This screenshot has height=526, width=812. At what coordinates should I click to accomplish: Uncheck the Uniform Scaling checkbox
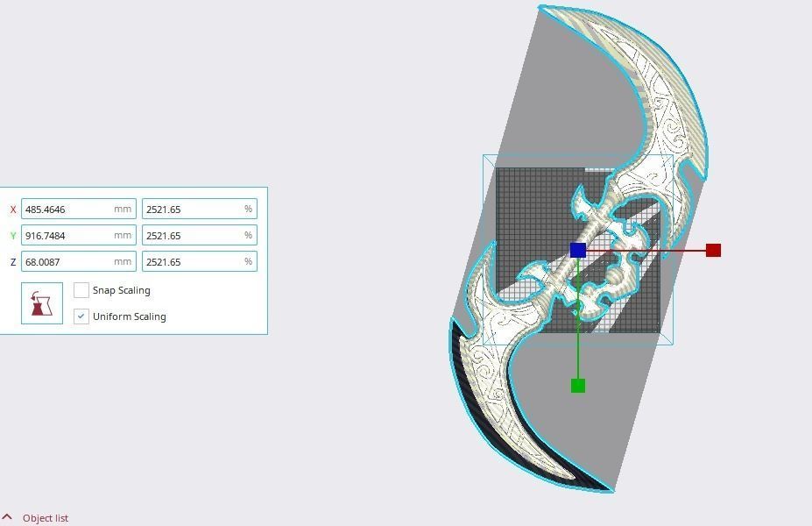(81, 316)
